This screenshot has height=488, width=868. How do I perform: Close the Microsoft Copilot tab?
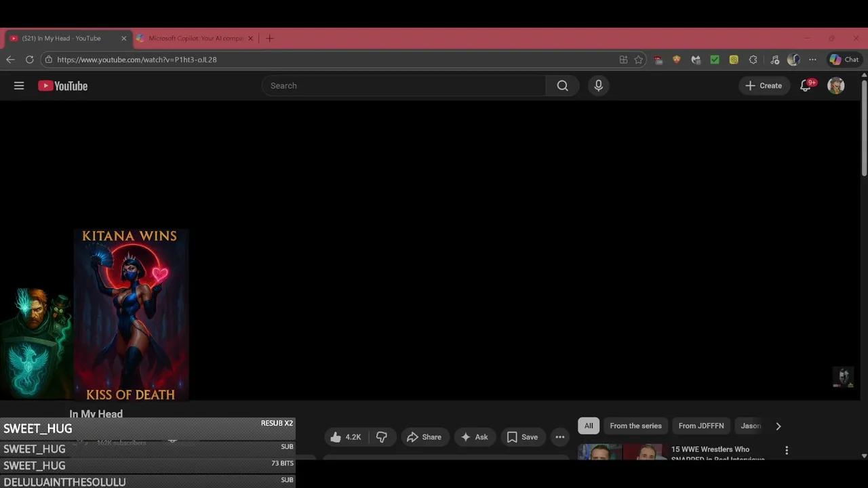250,39
